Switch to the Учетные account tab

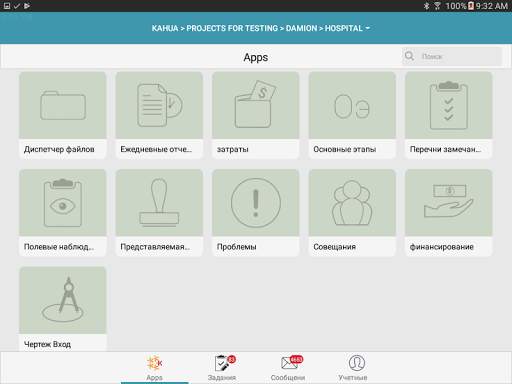point(353,368)
